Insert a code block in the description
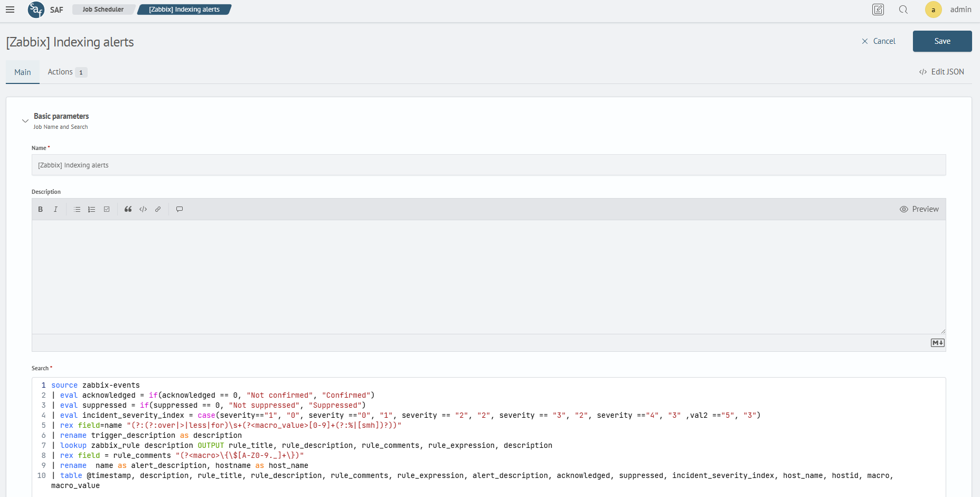This screenshot has width=980, height=497. click(143, 209)
